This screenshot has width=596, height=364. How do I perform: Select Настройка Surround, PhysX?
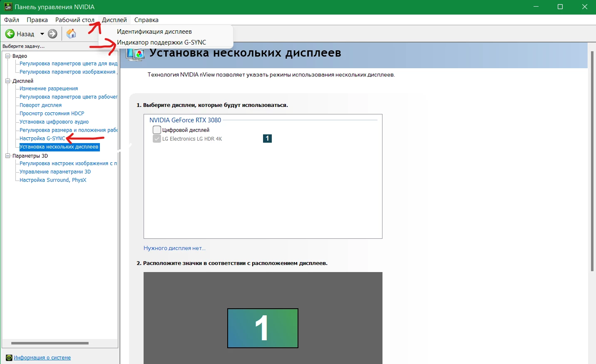point(53,180)
